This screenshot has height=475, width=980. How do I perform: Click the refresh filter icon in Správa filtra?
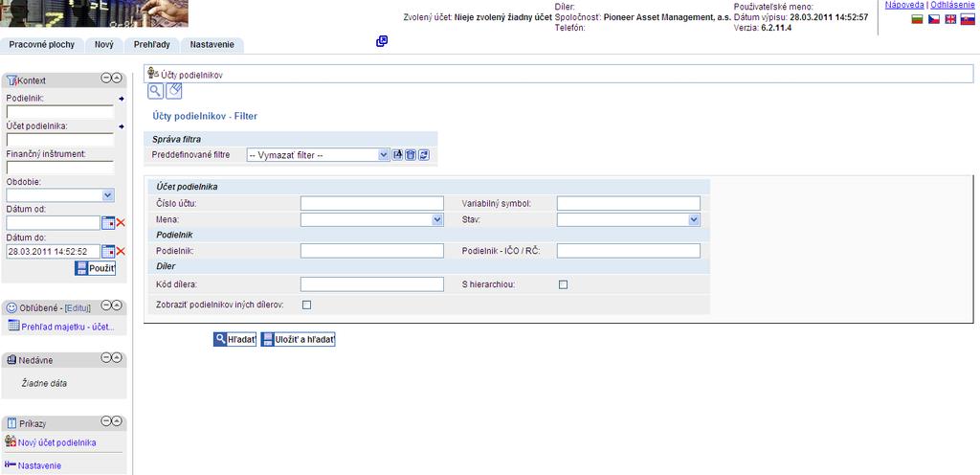pyautogui.click(x=424, y=155)
